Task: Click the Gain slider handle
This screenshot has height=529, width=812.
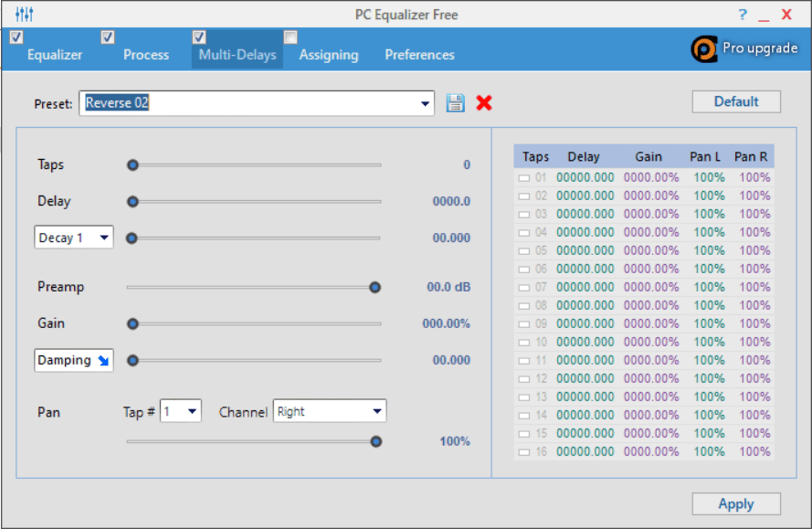Action: pos(132,323)
